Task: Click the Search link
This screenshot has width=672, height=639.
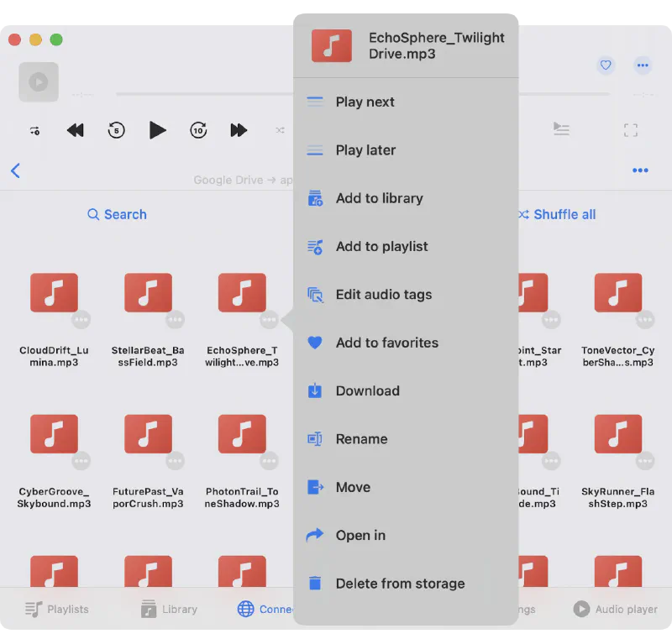Action: [x=117, y=214]
